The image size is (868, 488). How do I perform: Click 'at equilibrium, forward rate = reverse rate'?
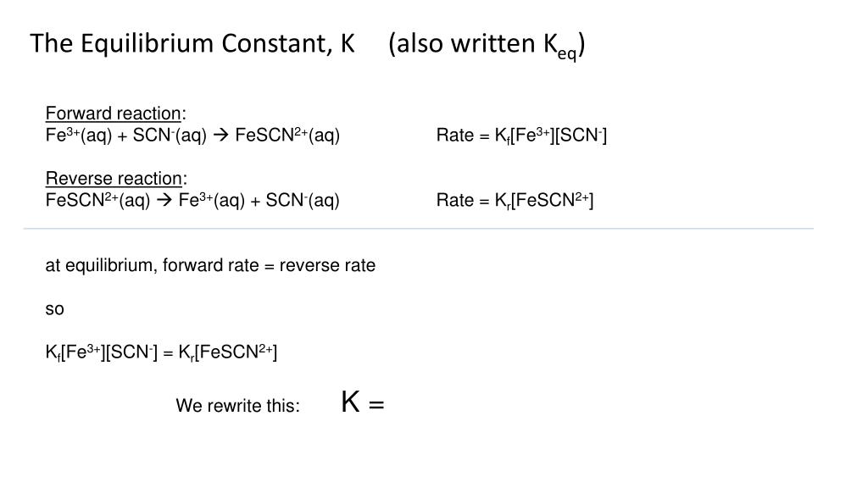tap(210, 265)
